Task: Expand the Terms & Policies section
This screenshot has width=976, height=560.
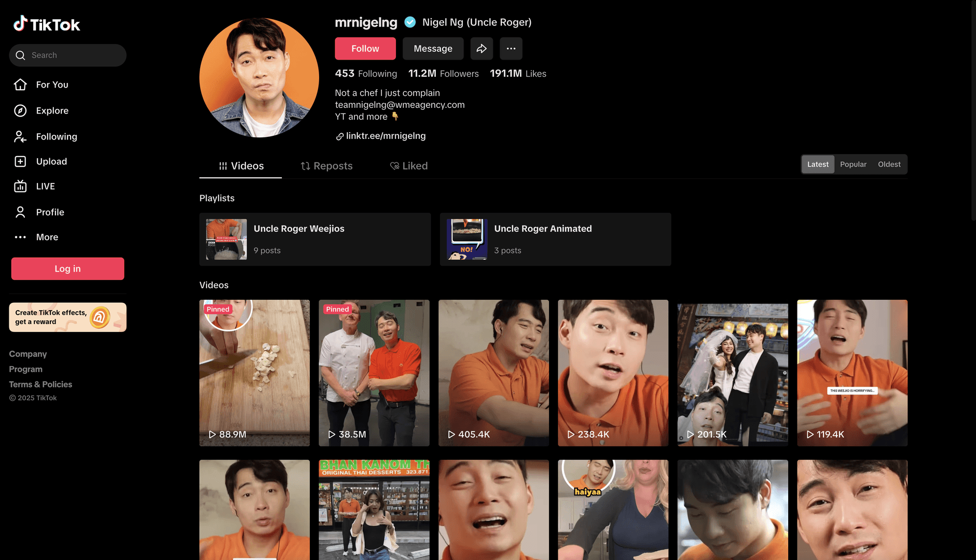Action: (40, 384)
